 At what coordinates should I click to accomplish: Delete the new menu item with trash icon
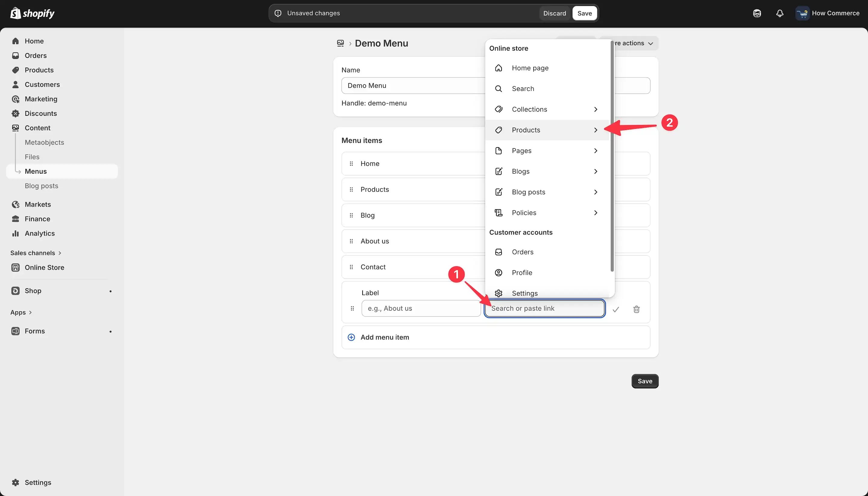click(x=637, y=309)
